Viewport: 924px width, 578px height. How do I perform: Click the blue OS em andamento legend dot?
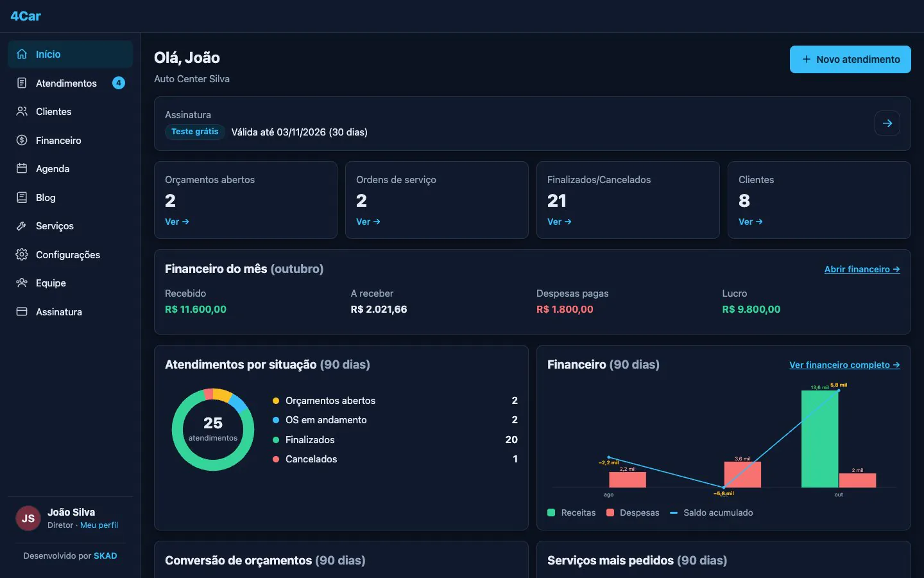(x=276, y=420)
